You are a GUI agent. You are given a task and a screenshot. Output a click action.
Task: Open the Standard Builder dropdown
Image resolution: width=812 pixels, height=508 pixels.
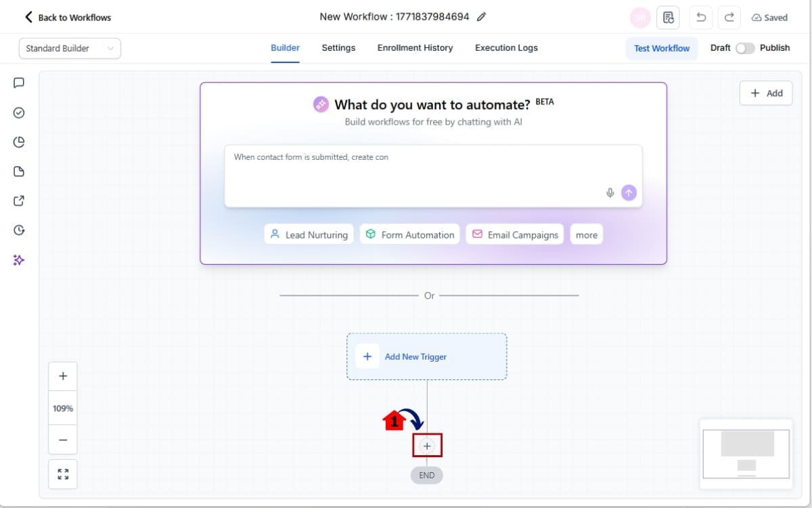70,48
